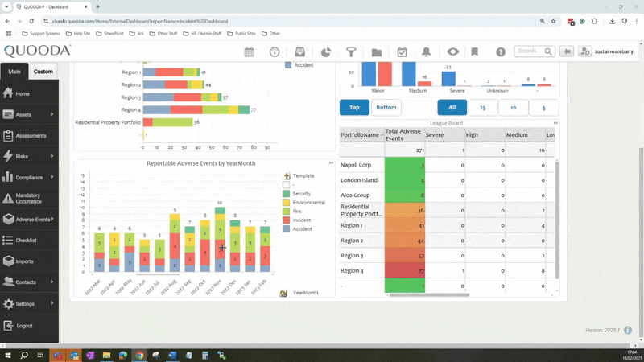This screenshot has height=362, width=644.
Task: Expand the League Board panel
Action: pos(555,123)
